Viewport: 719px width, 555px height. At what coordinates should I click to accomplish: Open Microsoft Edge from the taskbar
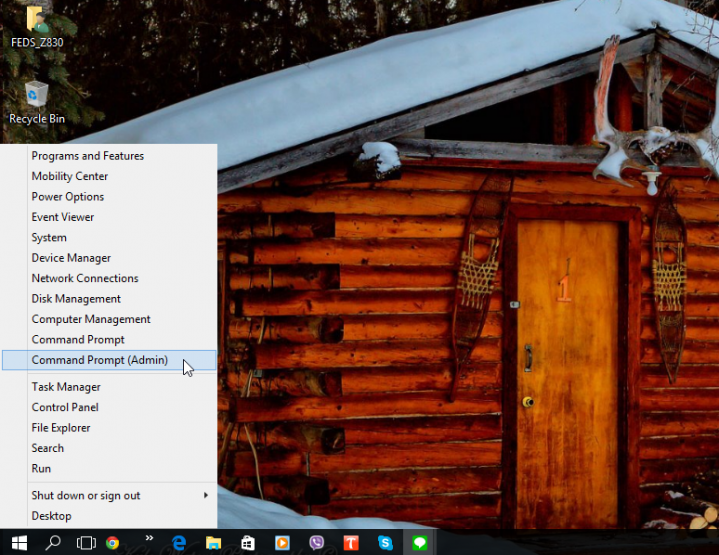179,543
